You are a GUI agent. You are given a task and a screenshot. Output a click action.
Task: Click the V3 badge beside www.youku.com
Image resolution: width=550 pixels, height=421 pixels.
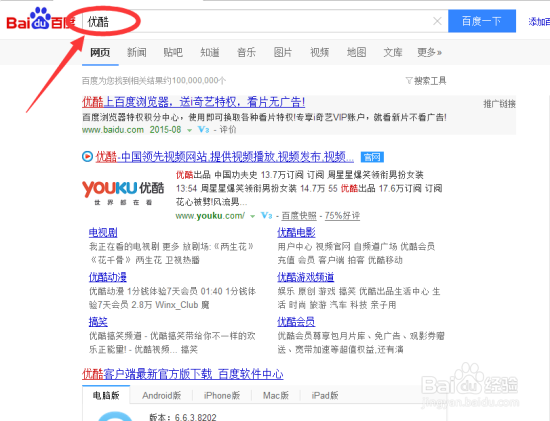(266, 215)
